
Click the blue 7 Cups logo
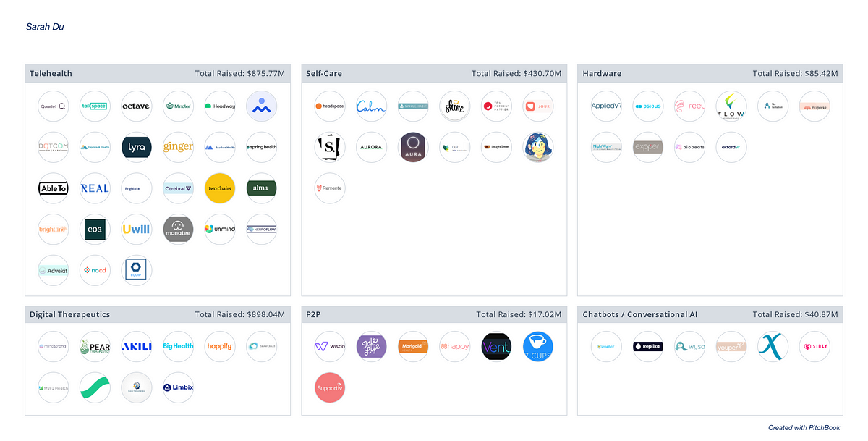click(x=538, y=346)
